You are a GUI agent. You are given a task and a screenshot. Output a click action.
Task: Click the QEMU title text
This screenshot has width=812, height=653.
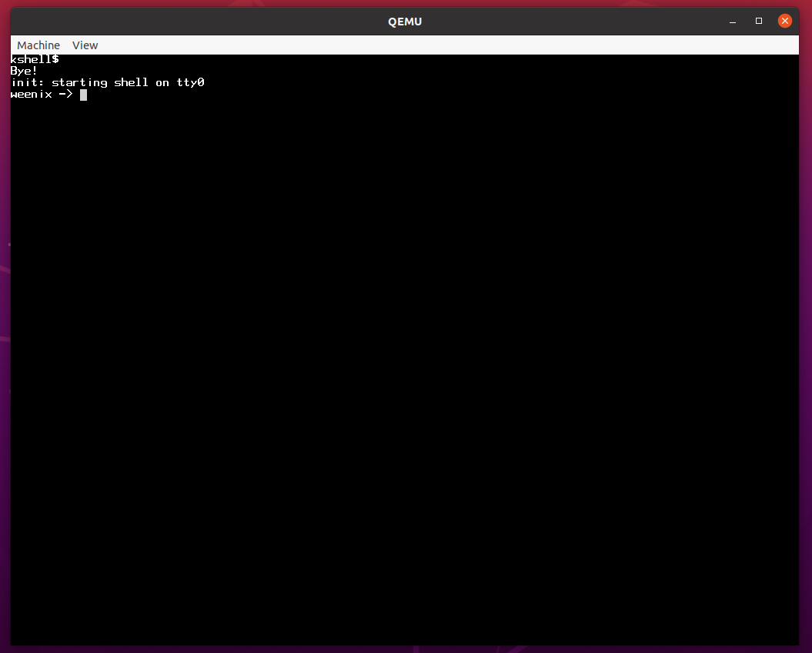(405, 22)
